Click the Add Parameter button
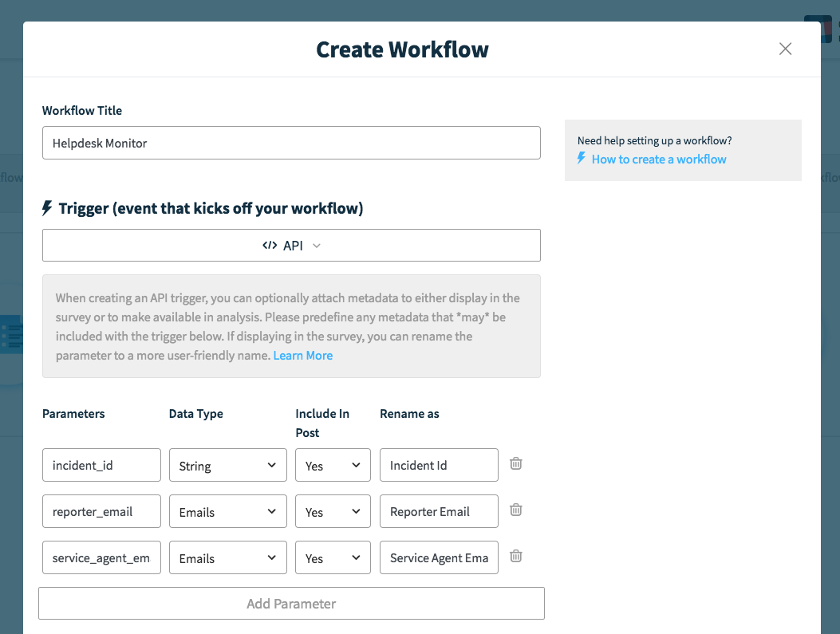 point(291,604)
